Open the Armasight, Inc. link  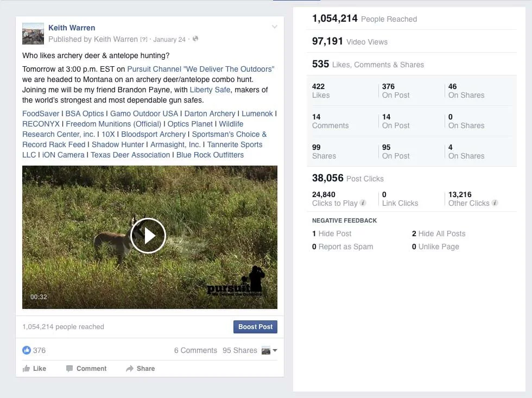pyautogui.click(x=175, y=144)
